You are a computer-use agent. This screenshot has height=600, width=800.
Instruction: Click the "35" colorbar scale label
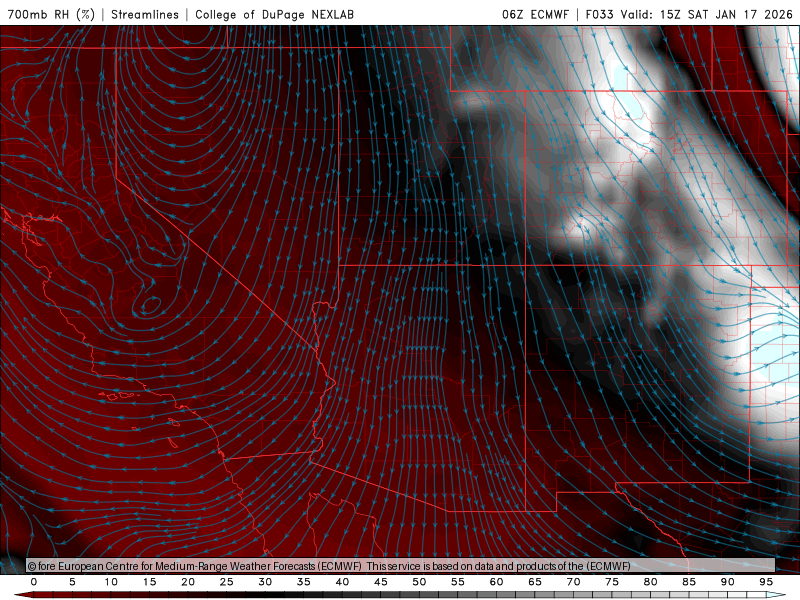click(304, 582)
